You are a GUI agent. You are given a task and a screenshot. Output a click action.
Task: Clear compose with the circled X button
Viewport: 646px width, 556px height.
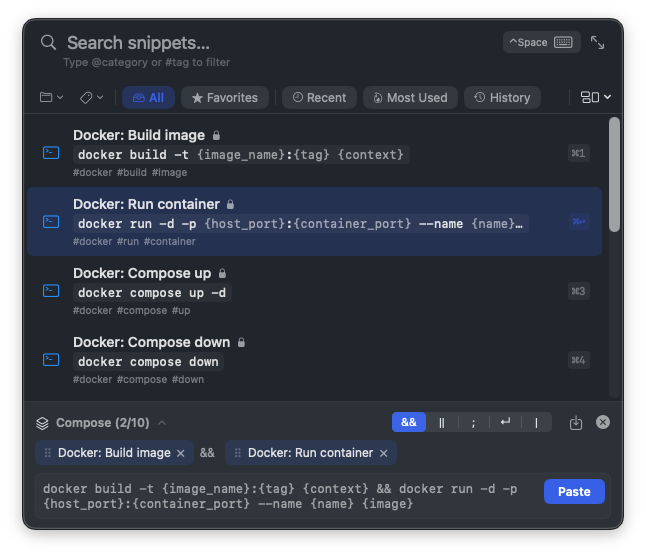click(x=603, y=422)
